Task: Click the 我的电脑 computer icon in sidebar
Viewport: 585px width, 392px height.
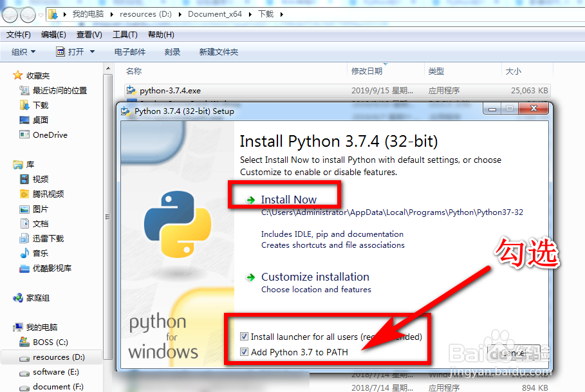Action: (17, 327)
